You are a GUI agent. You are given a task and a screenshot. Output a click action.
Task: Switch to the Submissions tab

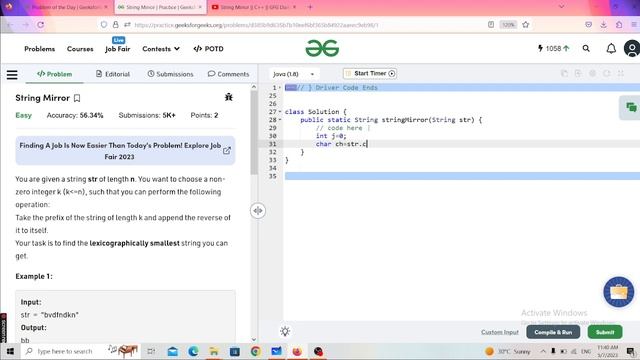tap(170, 74)
